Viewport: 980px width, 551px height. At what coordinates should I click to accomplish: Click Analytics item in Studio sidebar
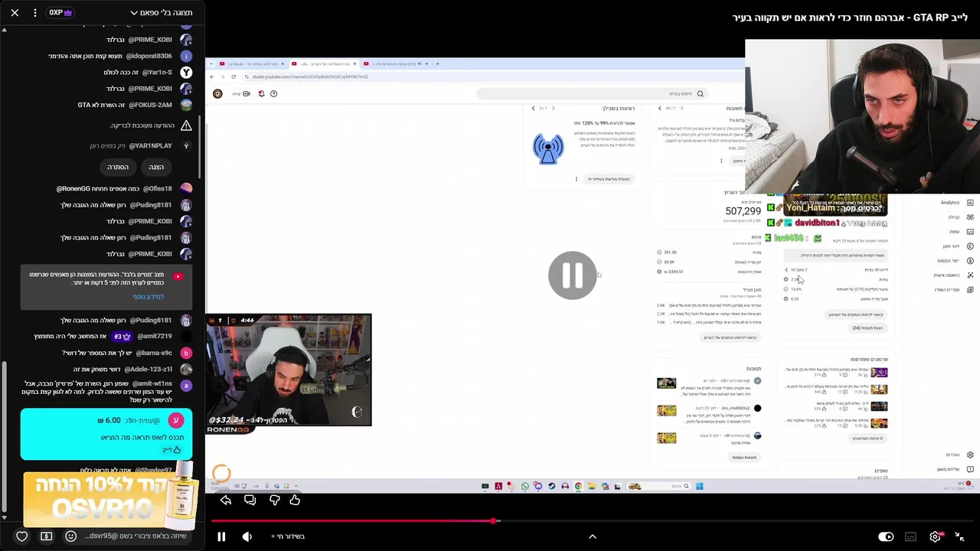coord(956,203)
